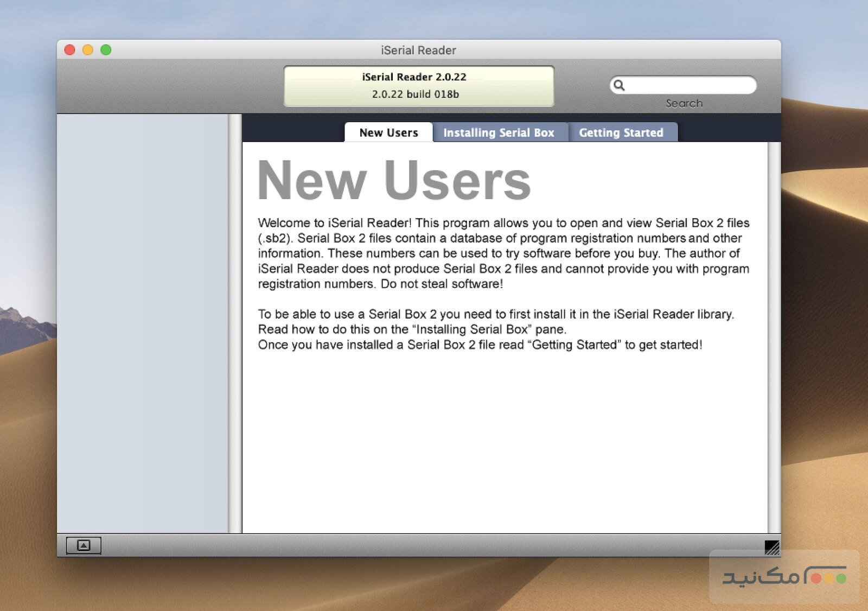Click the red close window button

tap(70, 50)
